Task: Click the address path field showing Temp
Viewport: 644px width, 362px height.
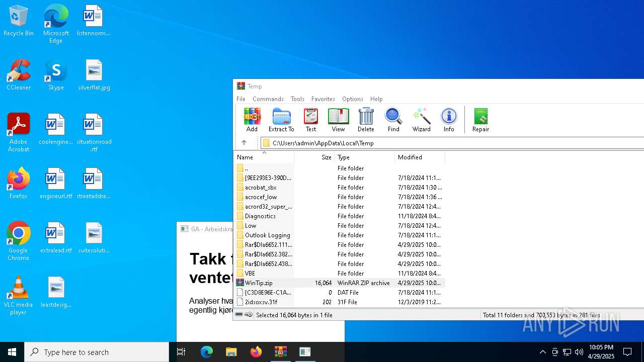Action: tap(452, 143)
